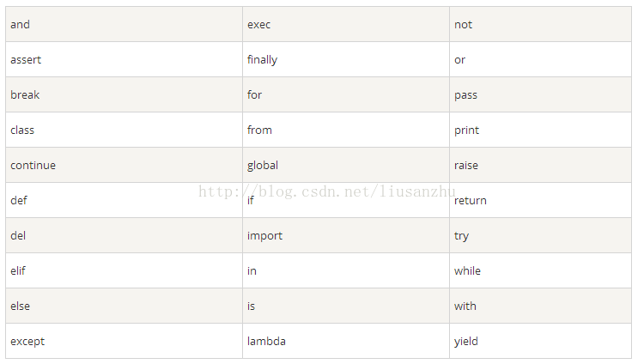Image resolution: width=638 pixels, height=364 pixels.
Task: Select the 'continue' keyword cell
Action: (33, 166)
